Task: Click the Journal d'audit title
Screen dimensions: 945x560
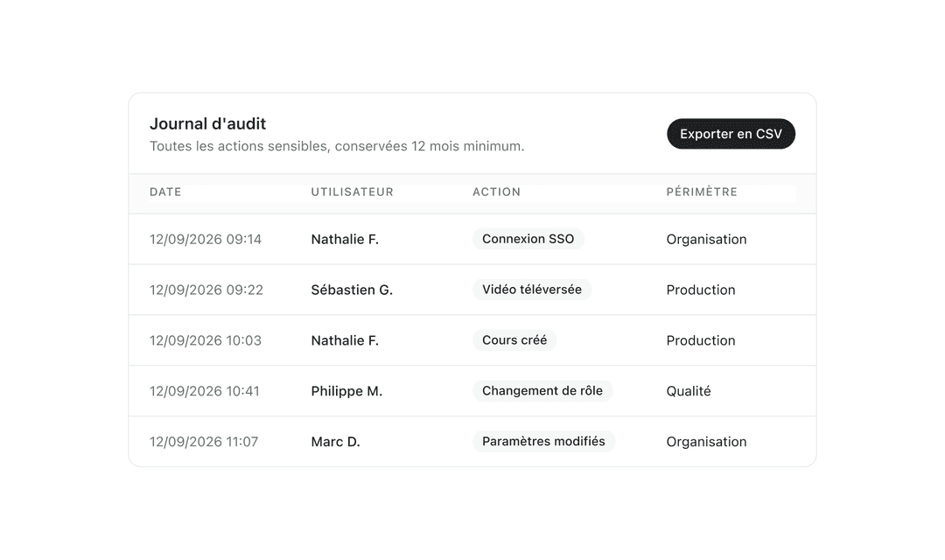Action: click(x=208, y=123)
